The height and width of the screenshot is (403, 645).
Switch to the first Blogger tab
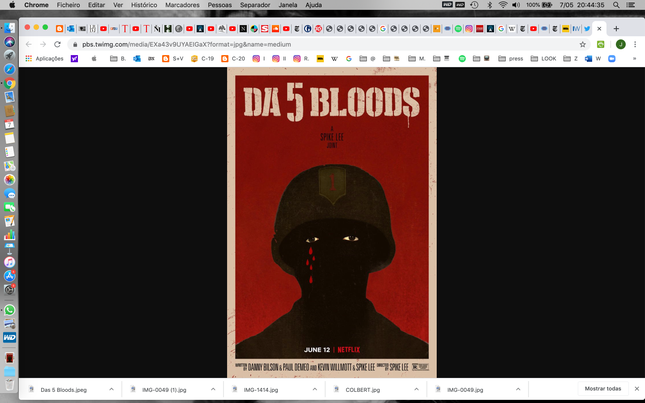(x=60, y=28)
